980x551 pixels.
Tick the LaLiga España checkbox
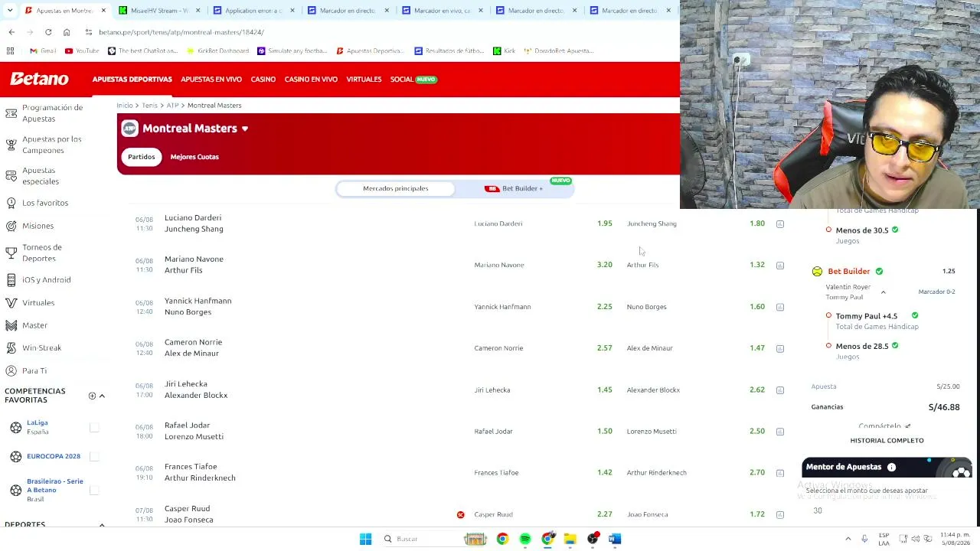94,428
